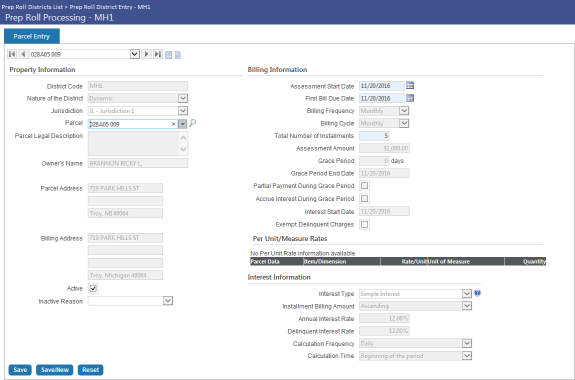Open First Bill Due Date calendar
The image size is (575, 380).
pyautogui.click(x=410, y=98)
